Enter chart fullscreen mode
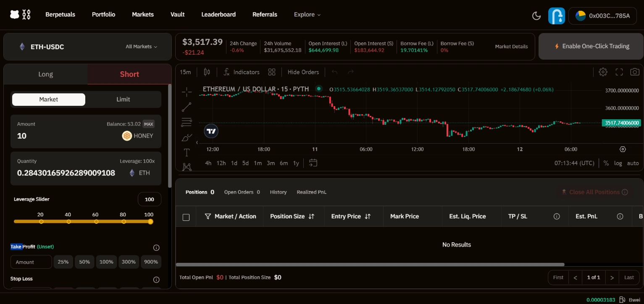The width and height of the screenshot is (644, 304). click(x=619, y=72)
